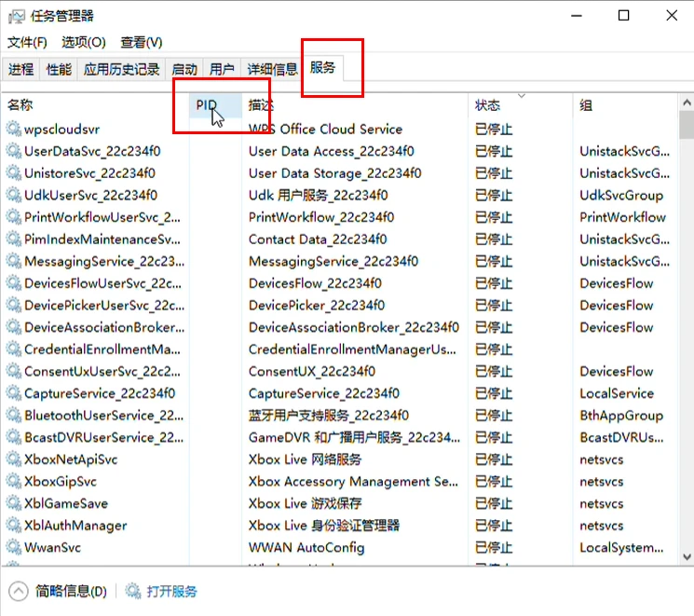Click the scrollbar down arrow

(687, 556)
